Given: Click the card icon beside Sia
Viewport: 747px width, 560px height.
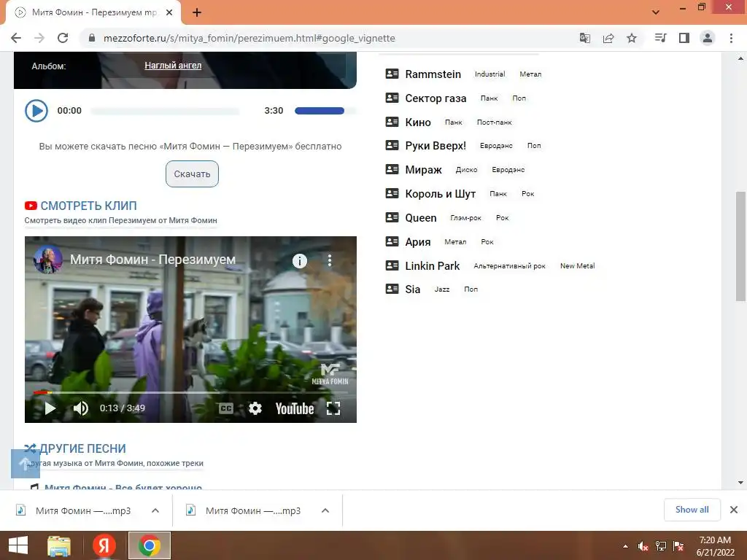Looking at the screenshot, I should [x=392, y=289].
